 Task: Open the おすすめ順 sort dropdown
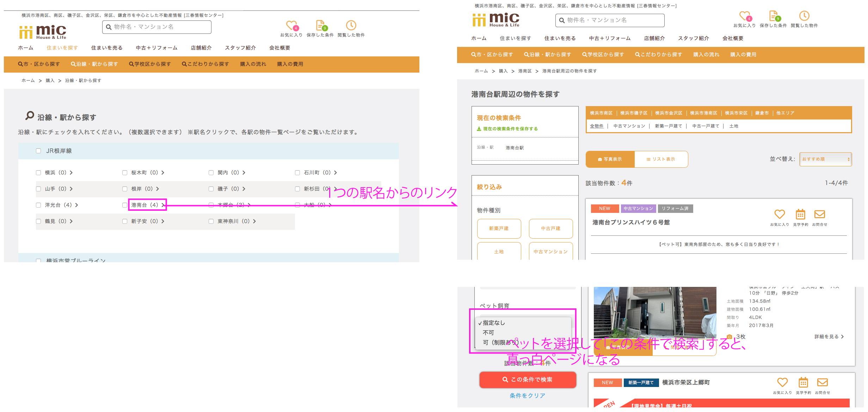pos(825,159)
